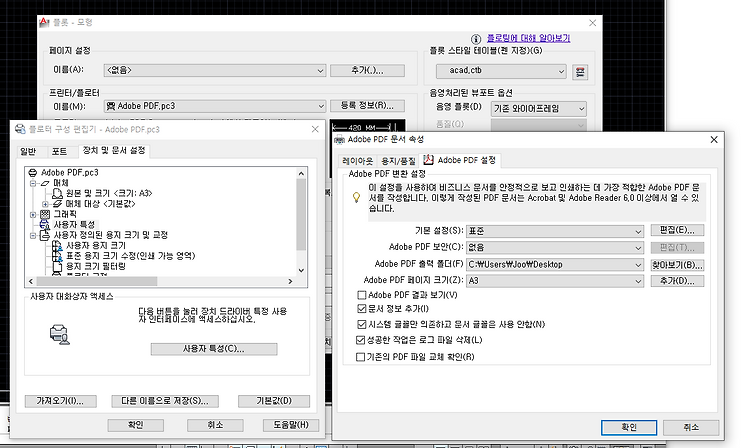Click 취소 in Adobe PDF 문서 속성
This screenshot has width=750, height=448.
point(691,427)
